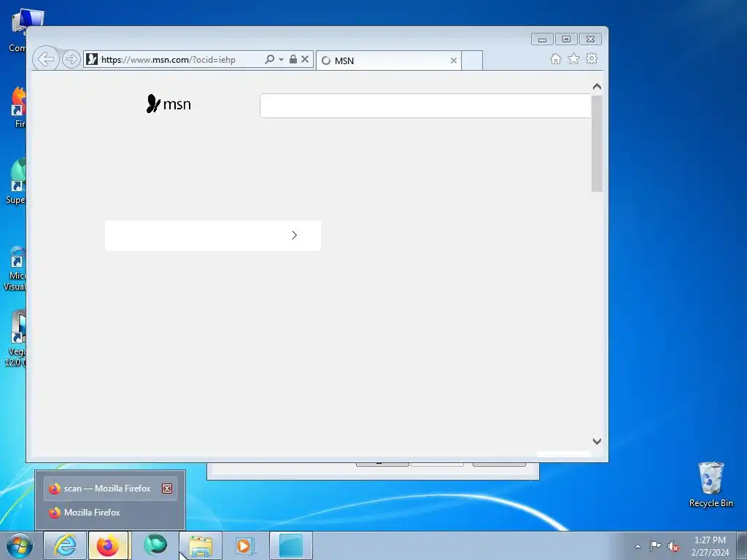The image size is (747, 560).
Task: Click the taskbar clock showing 1:27 PM
Action: [x=710, y=546]
